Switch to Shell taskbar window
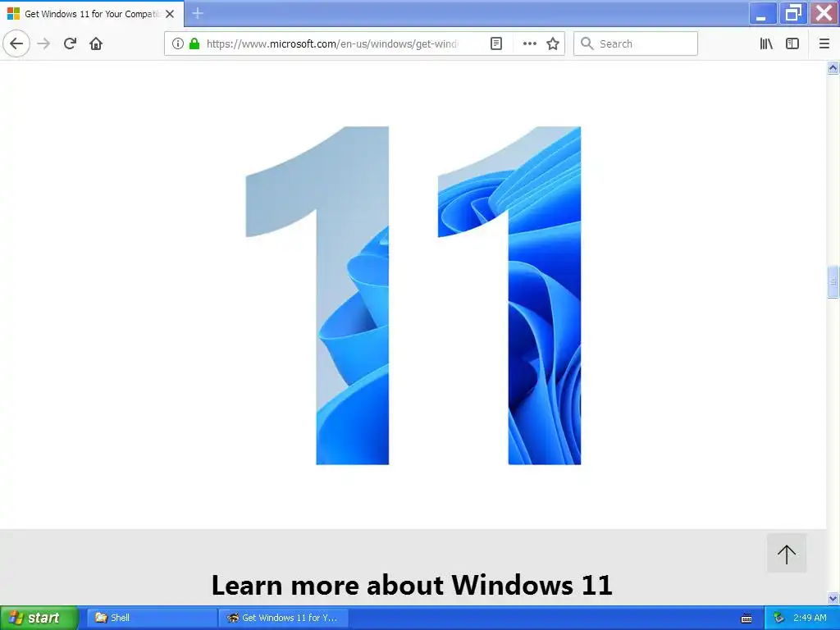 152,618
